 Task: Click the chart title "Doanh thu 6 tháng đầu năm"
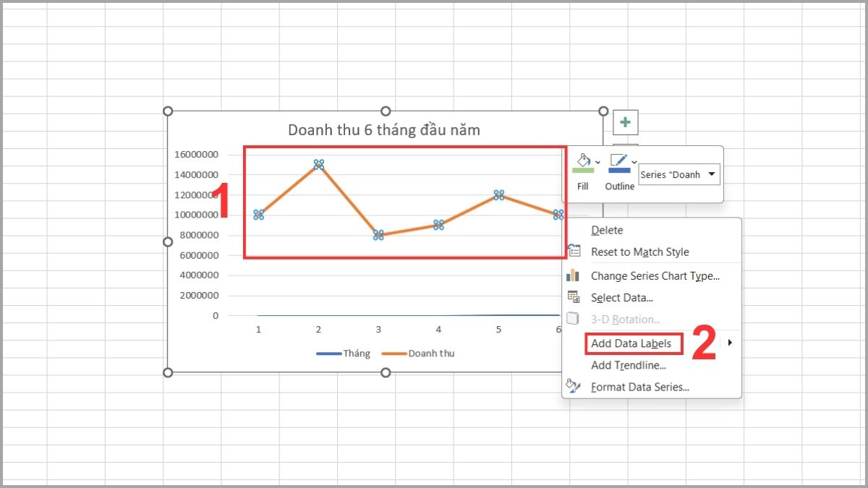point(384,130)
